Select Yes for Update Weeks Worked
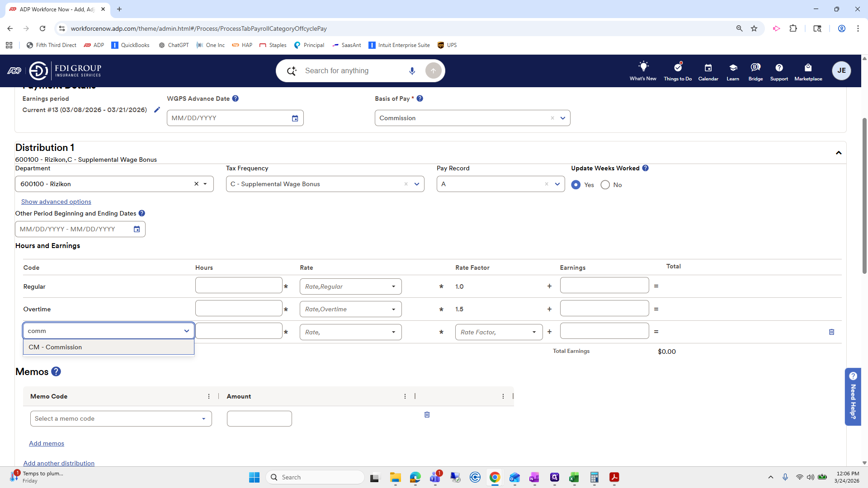Viewport: 868px width, 488px height. click(x=576, y=185)
